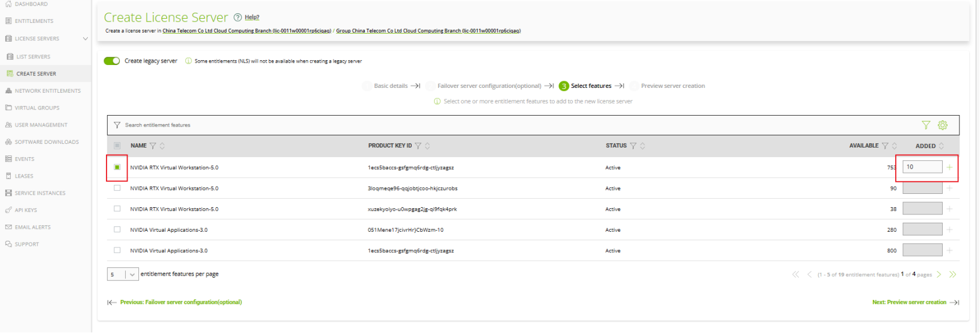Open Service Instances in the sidebar
This screenshot has height=333, width=980.
click(x=40, y=193)
